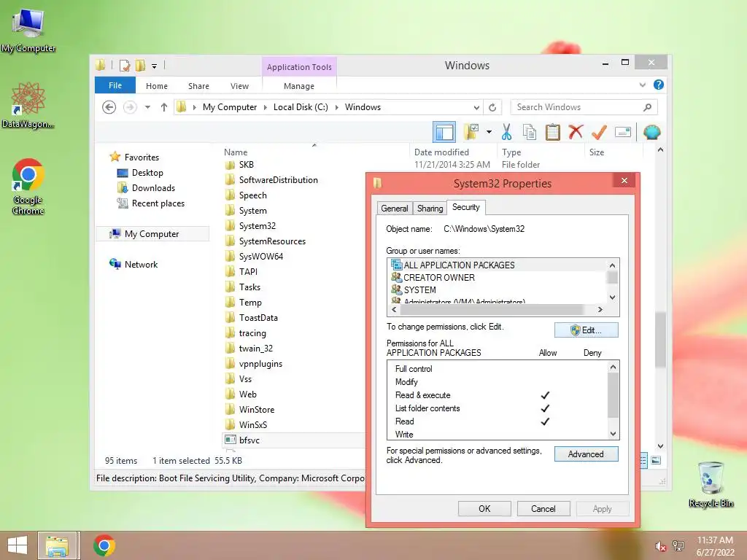Expand the ribbon with the chevron

coord(642,85)
